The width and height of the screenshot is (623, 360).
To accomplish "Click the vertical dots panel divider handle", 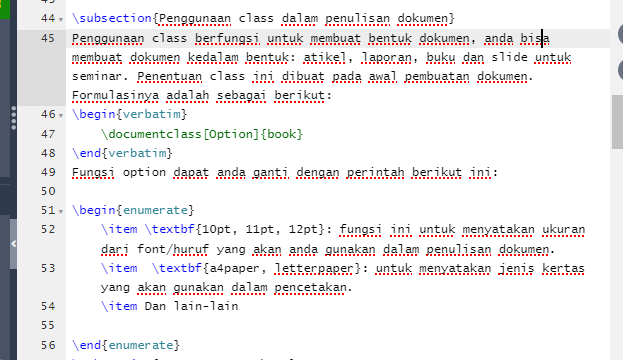I will click(x=14, y=118).
